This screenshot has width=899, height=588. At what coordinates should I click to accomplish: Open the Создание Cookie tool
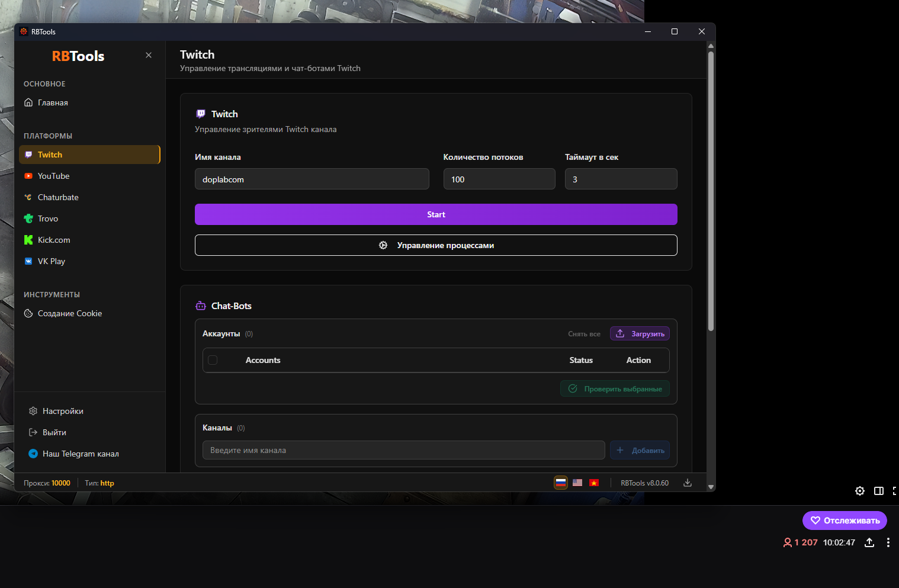coord(69,313)
